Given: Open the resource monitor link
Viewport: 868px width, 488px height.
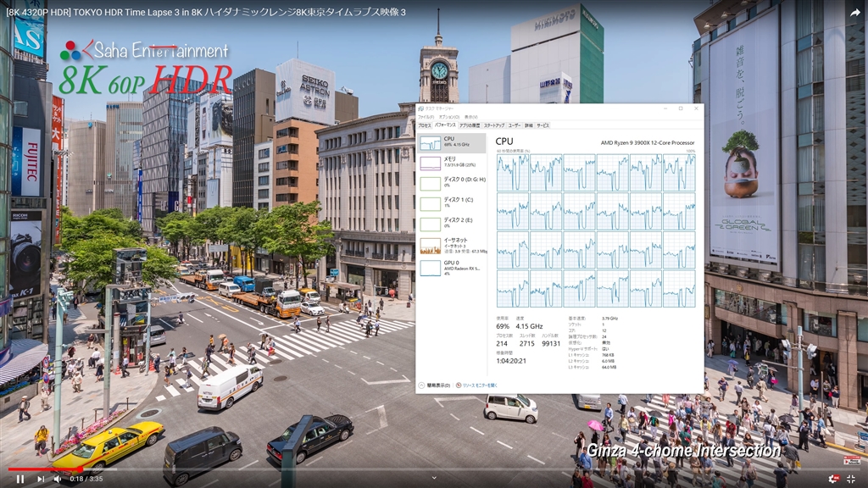Looking at the screenshot, I should [x=480, y=385].
